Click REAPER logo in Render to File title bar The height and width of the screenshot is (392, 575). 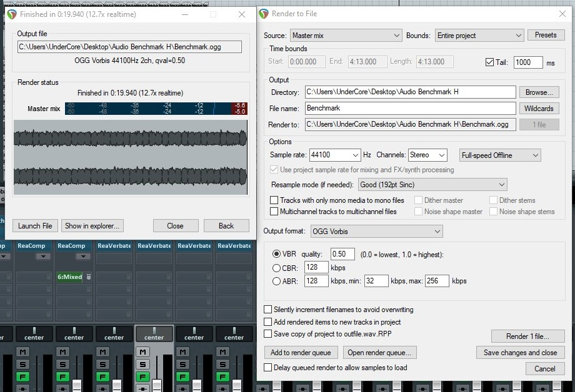264,14
